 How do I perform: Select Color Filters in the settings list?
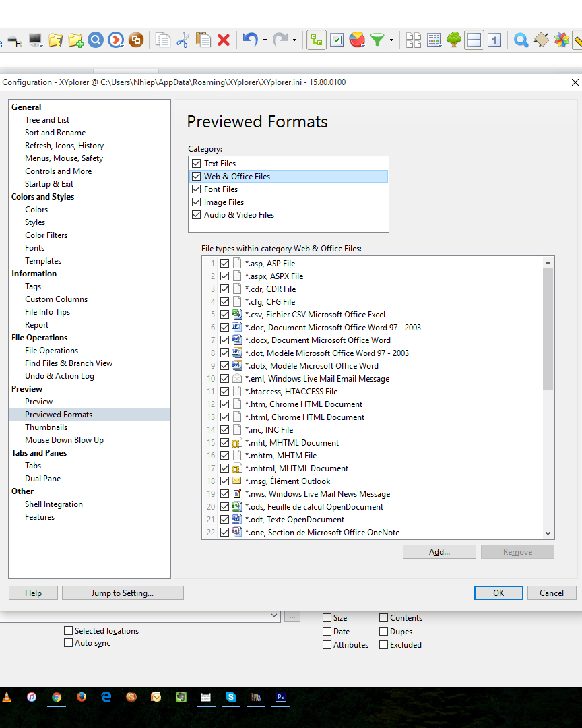tap(46, 235)
